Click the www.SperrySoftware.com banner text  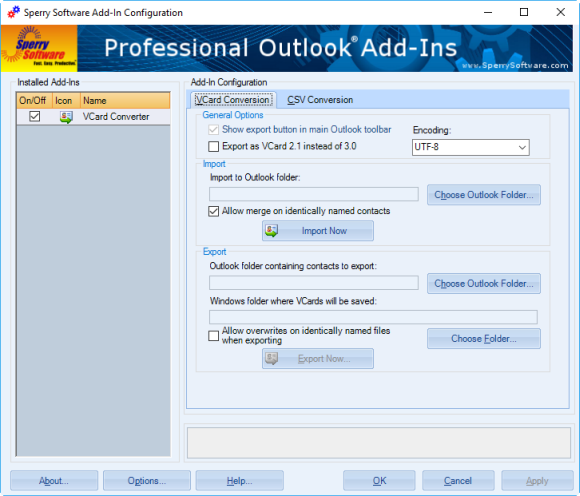click(515, 65)
